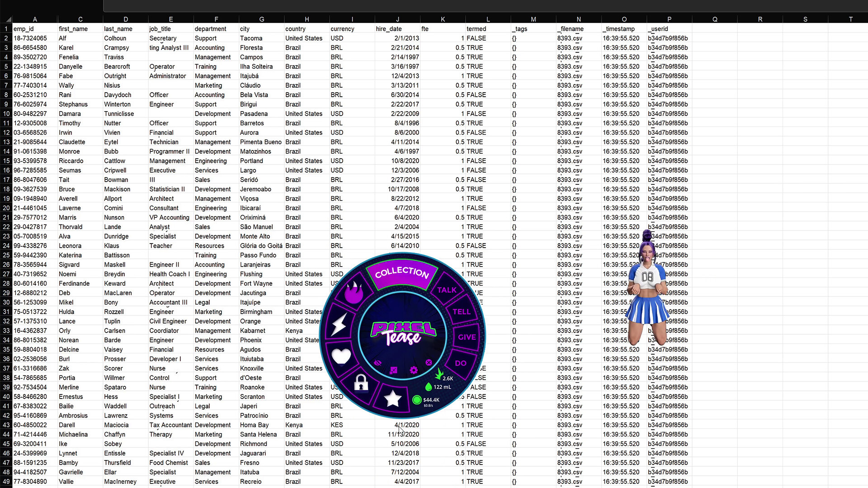This screenshot has height=488, width=868.
Task: Select the first name cell Ferdinande
Action: point(80,283)
